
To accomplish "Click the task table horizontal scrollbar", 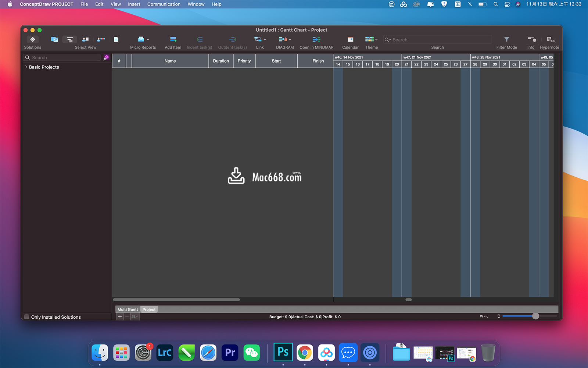I will pos(176,300).
